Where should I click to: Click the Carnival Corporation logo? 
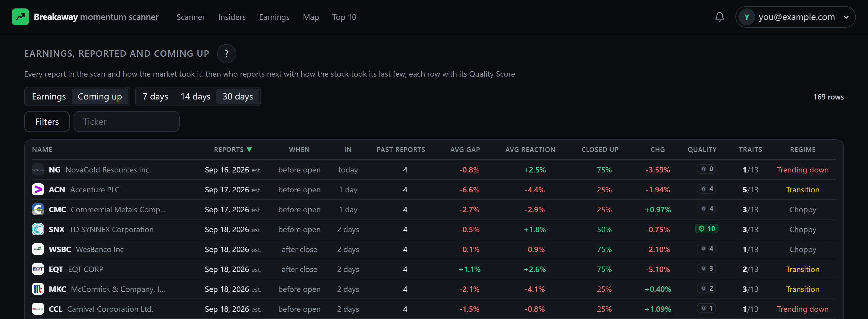tap(38, 309)
